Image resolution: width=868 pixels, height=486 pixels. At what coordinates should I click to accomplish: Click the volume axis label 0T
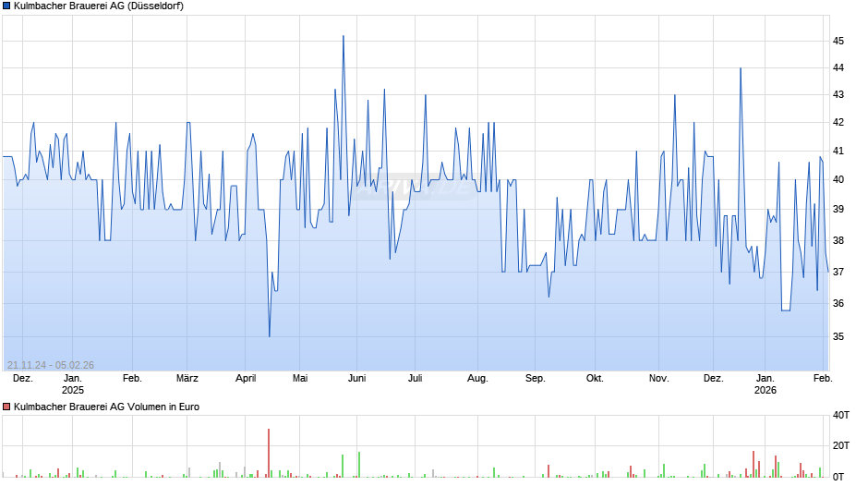point(838,477)
